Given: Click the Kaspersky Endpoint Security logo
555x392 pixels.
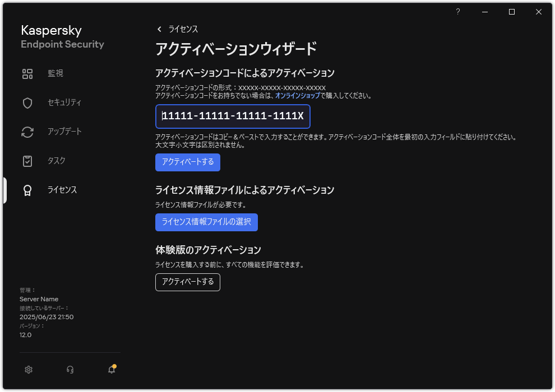Looking at the screenshot, I should [62, 36].
